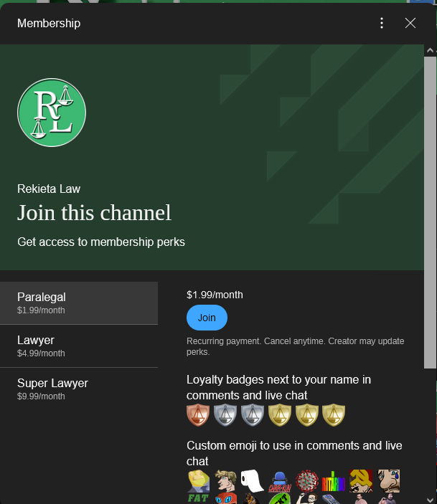The width and height of the screenshot is (437, 504).
Task: Click the hammer and sickle emoji
Action: pos(361,481)
